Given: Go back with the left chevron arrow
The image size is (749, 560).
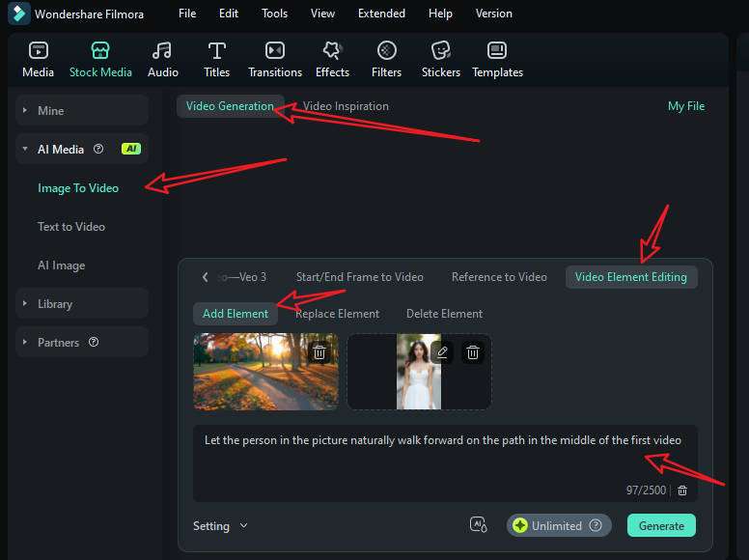Looking at the screenshot, I should point(205,277).
